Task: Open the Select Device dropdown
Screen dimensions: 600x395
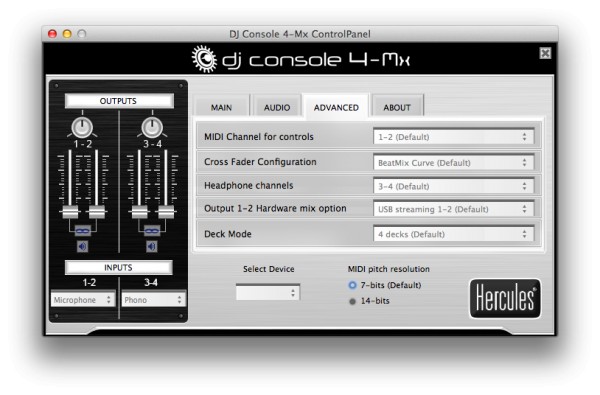Action: (268, 292)
